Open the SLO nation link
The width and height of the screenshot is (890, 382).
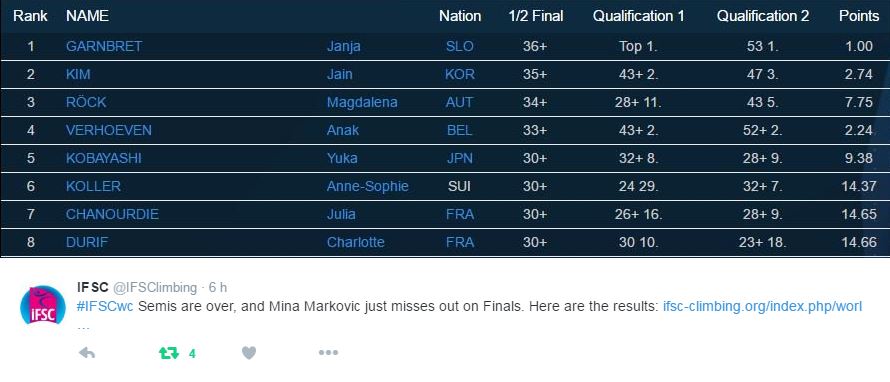pos(459,47)
